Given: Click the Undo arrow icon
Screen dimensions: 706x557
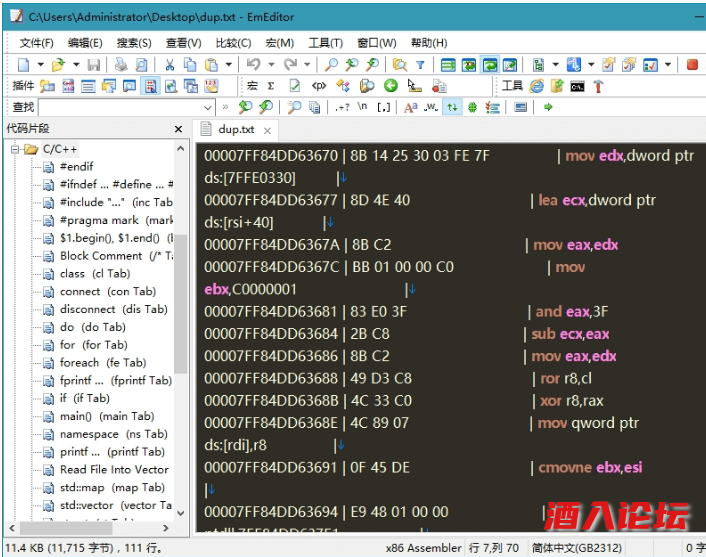Looking at the screenshot, I should tap(253, 65).
